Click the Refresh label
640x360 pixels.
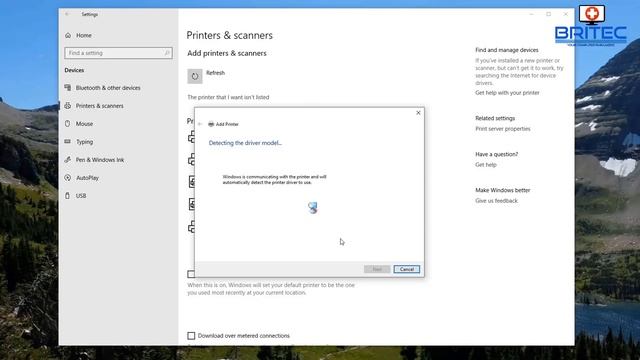[216, 73]
